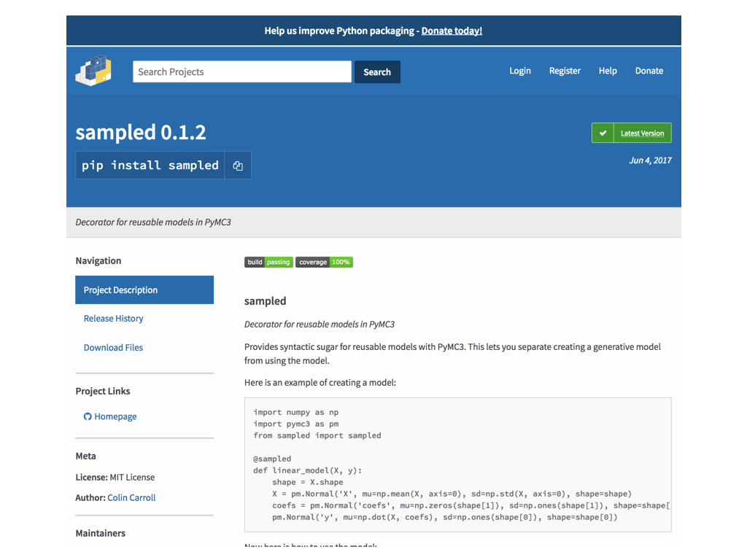Click the PyPI logo icon
Image resolution: width=747 pixels, height=560 pixels.
coord(93,71)
